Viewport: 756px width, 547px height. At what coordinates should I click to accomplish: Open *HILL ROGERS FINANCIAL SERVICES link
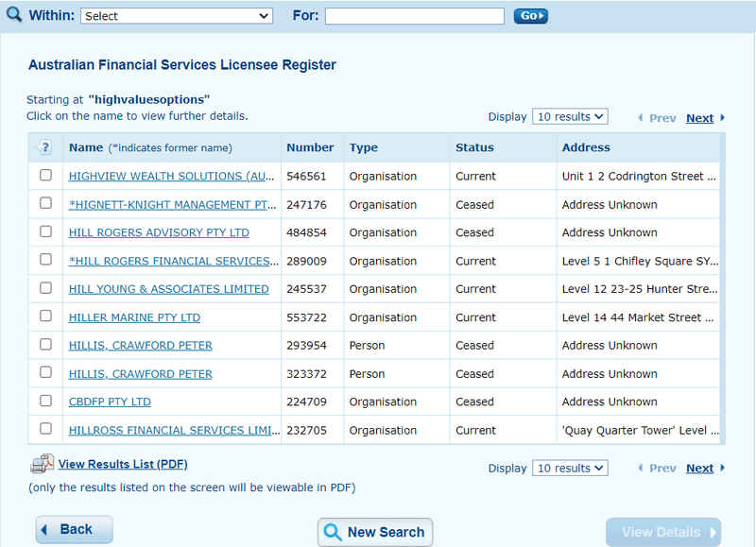174,261
